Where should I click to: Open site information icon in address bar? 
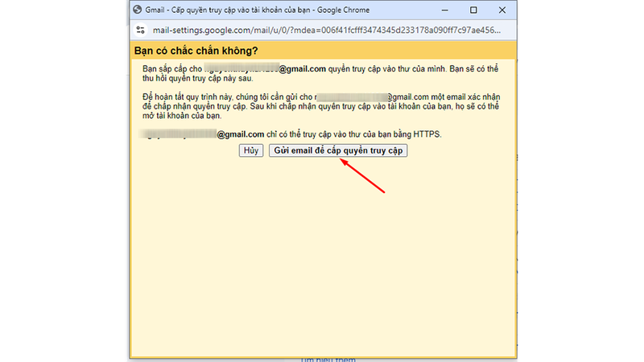pos(140,30)
